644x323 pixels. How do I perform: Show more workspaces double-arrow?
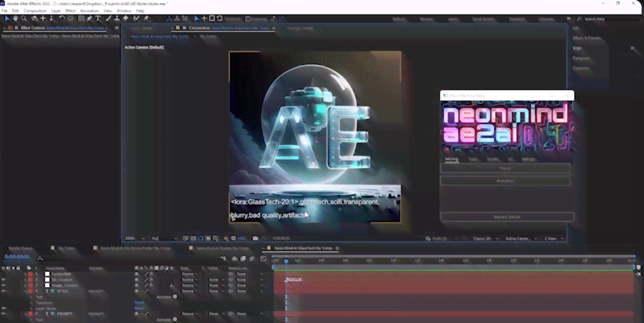coord(569,19)
